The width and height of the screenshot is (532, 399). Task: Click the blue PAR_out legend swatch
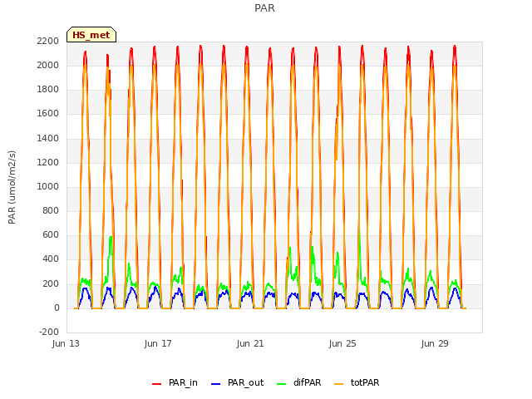coord(215,384)
